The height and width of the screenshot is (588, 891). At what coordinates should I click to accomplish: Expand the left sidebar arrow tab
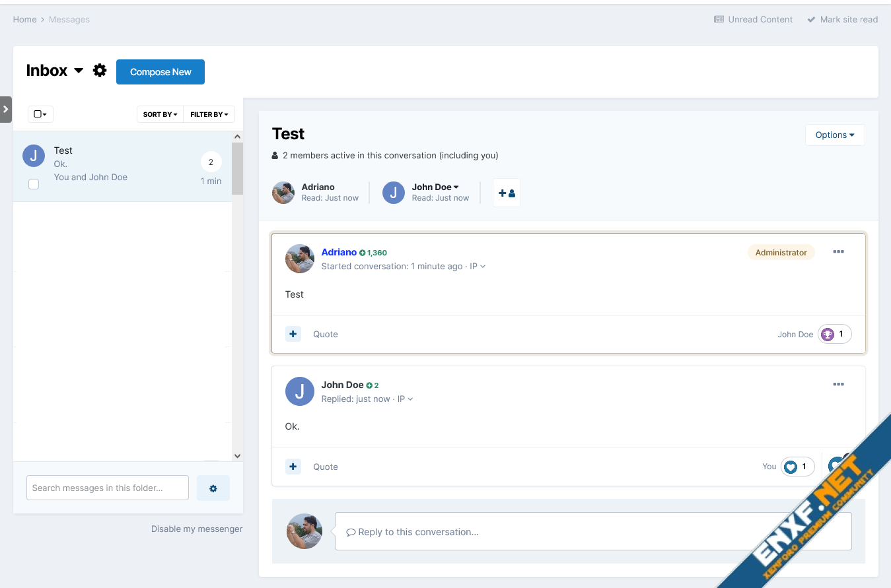pos(6,110)
